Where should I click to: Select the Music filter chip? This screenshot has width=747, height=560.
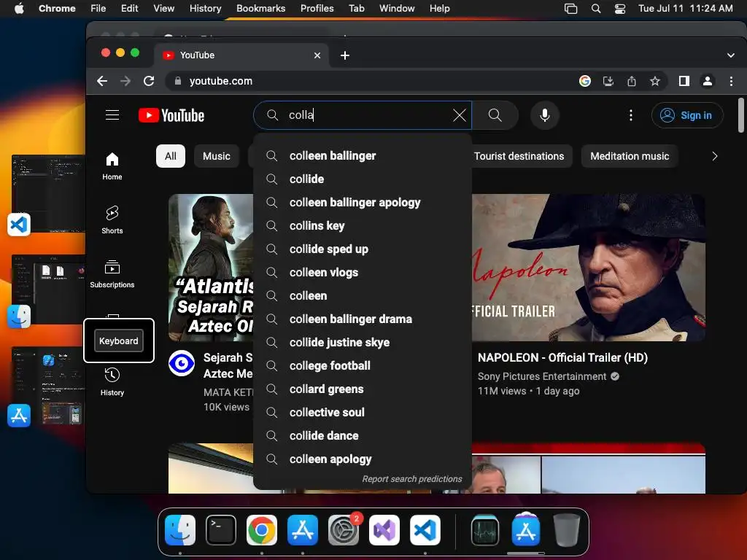pyautogui.click(x=216, y=156)
